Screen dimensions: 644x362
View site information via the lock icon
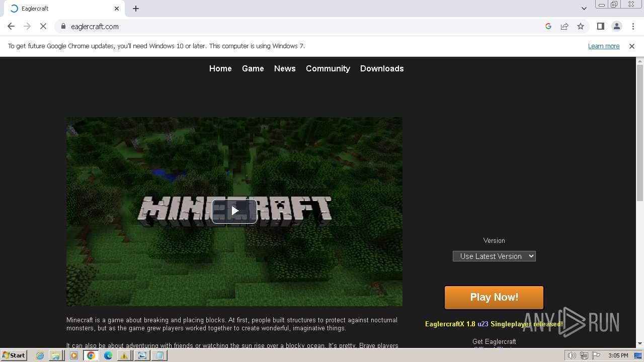click(63, 26)
